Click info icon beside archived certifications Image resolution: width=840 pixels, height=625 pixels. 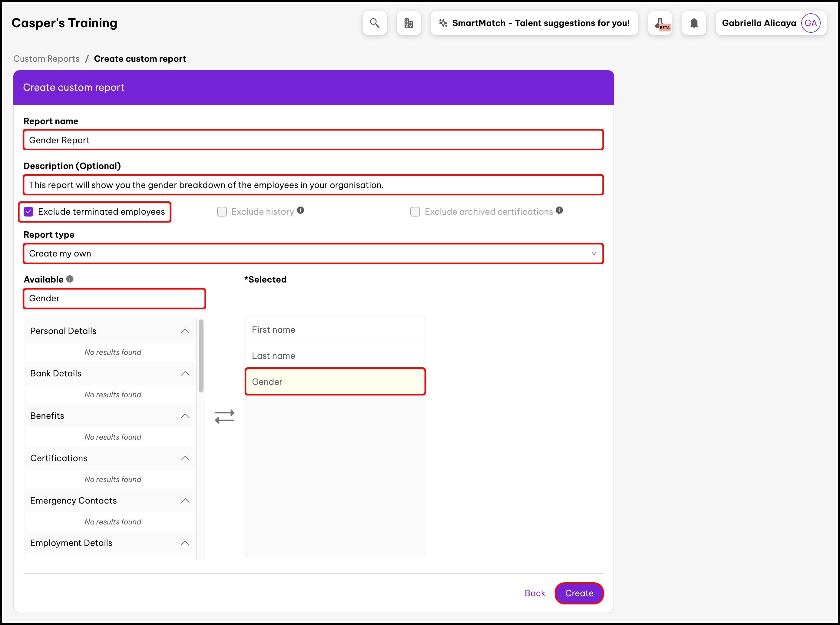(x=559, y=210)
